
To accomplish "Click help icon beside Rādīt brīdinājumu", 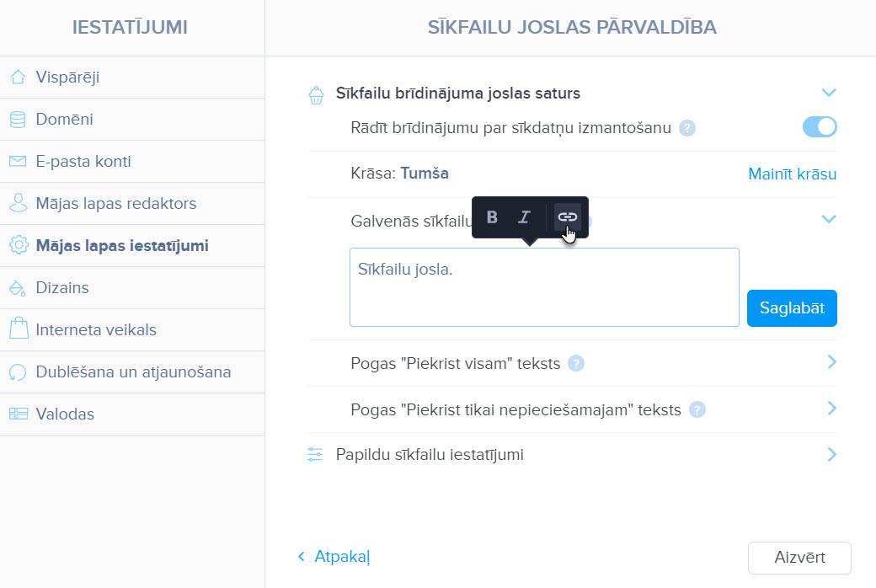I will pyautogui.click(x=687, y=128).
